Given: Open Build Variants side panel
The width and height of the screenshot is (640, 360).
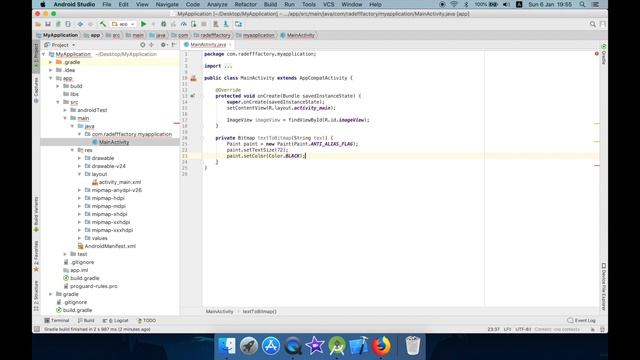Looking at the screenshot, I should pyautogui.click(x=36, y=215).
